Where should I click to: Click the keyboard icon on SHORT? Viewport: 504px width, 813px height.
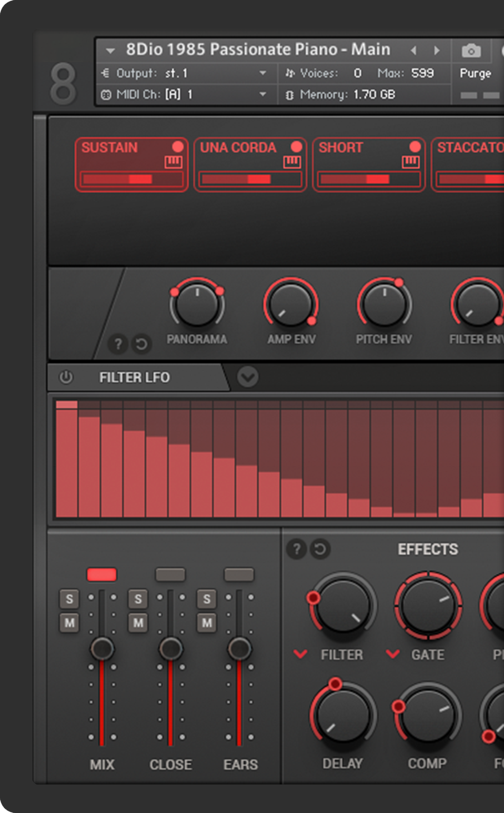point(411,162)
